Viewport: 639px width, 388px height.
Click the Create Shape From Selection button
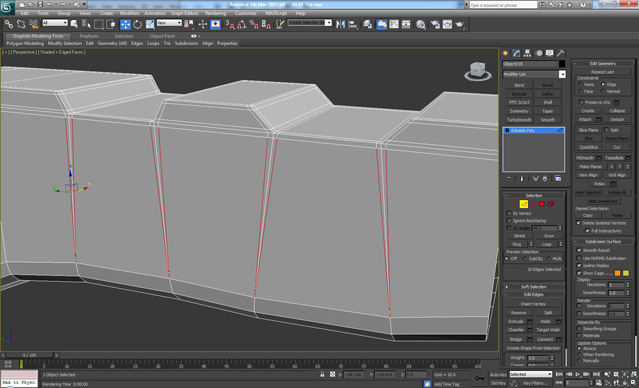(533, 348)
